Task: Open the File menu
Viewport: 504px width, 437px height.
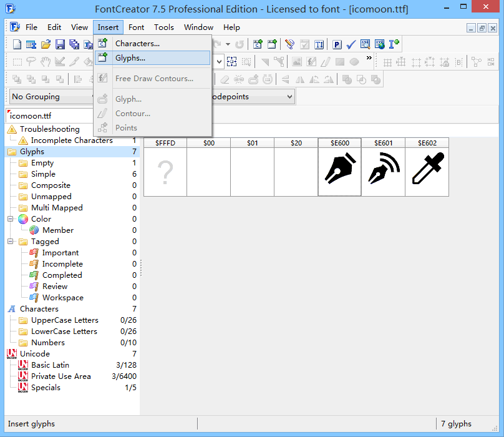Action: pos(31,27)
